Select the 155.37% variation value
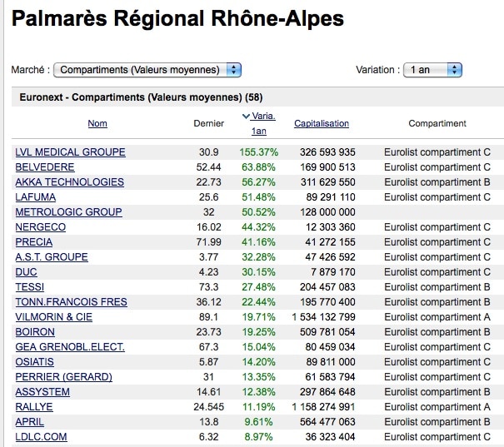 pos(259,151)
